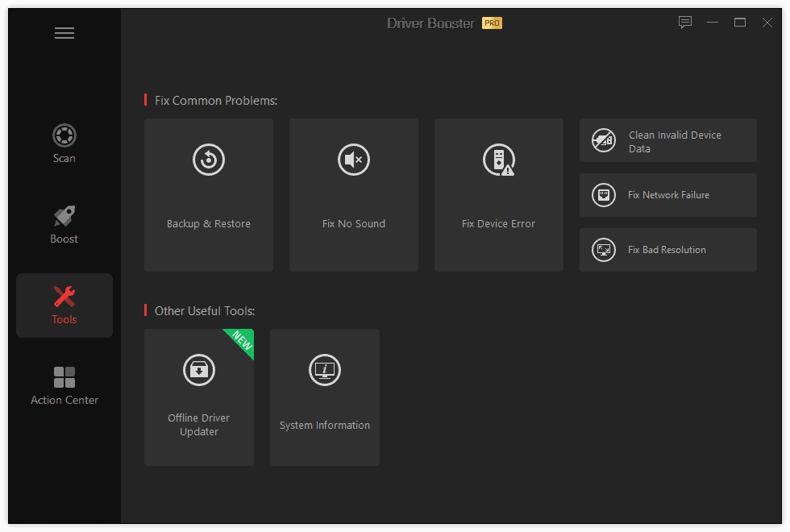Click the Fix Network Failure icon

tap(603, 195)
